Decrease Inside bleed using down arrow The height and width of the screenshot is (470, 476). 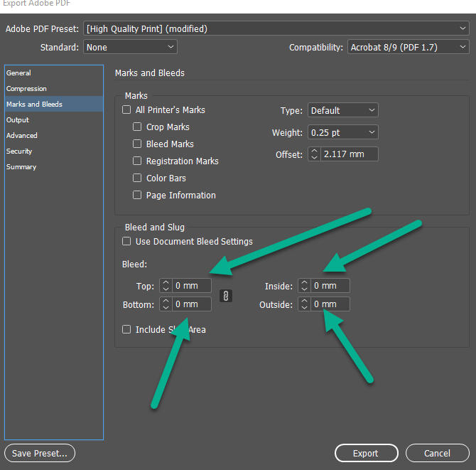(x=304, y=289)
